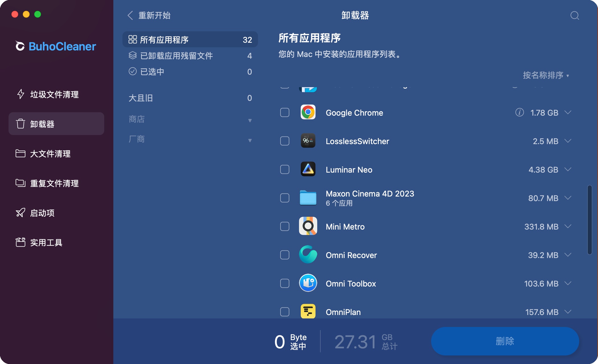Screen dimensions: 598x364
Task: Click the 0 Byte 选中 readout
Action: (x=290, y=341)
